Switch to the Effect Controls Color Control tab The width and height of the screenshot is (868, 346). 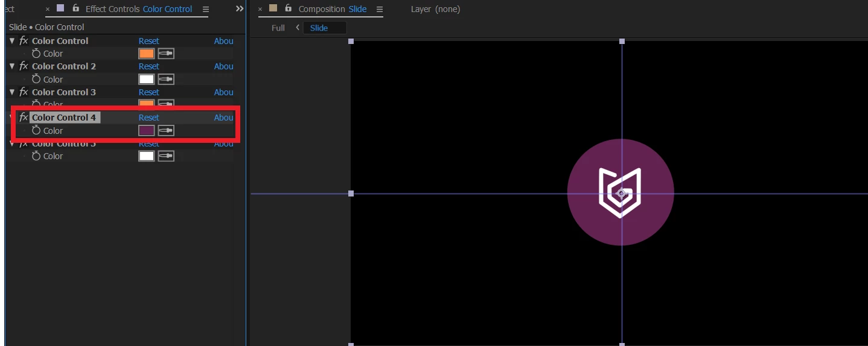pos(139,9)
